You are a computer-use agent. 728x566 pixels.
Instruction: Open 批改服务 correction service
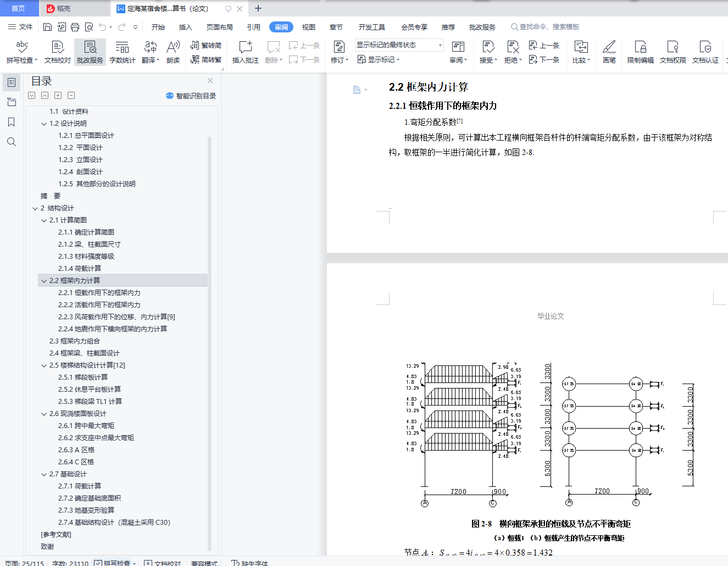click(90, 52)
